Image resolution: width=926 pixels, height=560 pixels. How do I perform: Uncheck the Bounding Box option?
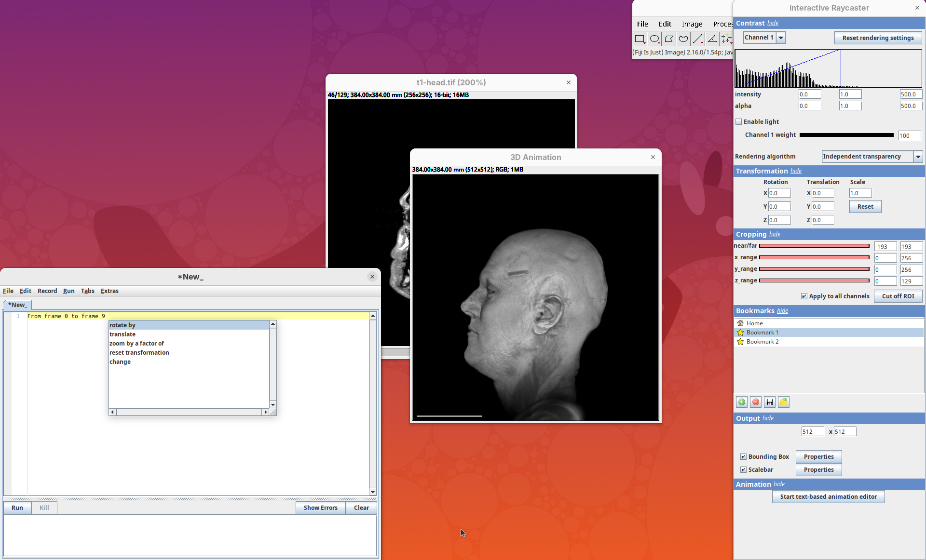(x=743, y=456)
